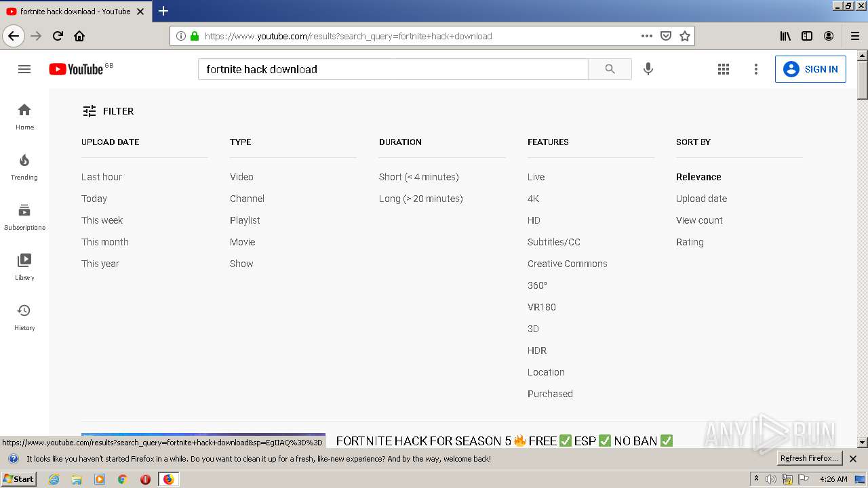
Task: Open the Firefox Account icon
Action: click(x=829, y=36)
